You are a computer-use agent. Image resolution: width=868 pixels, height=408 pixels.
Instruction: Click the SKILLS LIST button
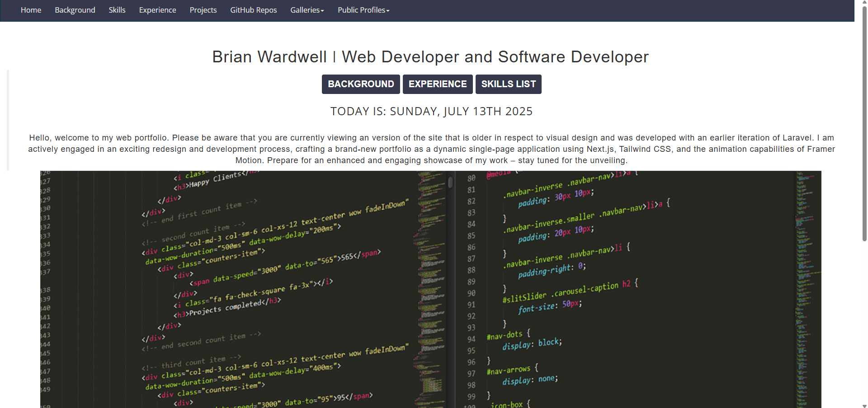tap(508, 84)
